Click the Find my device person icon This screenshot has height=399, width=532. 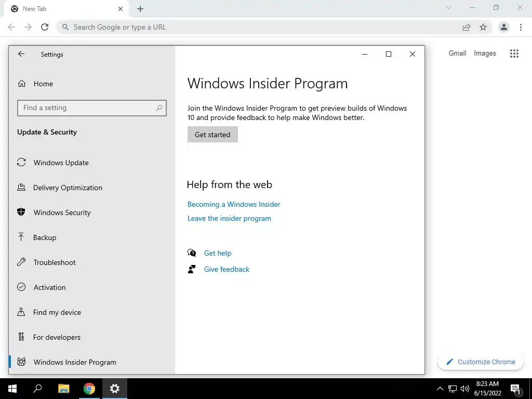21,312
